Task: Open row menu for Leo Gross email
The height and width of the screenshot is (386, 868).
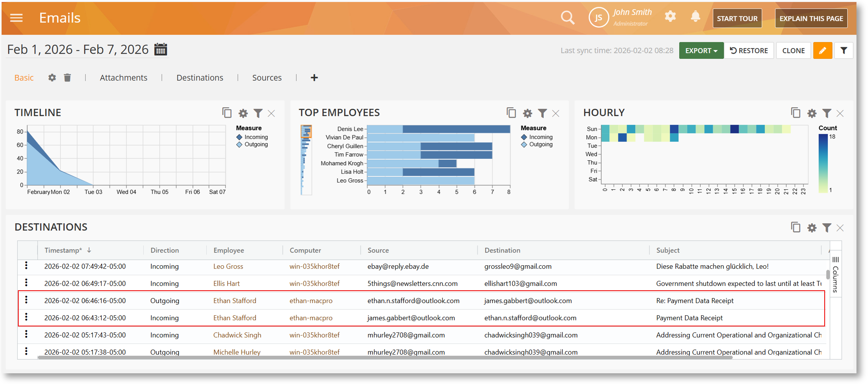Action: pos(26,266)
